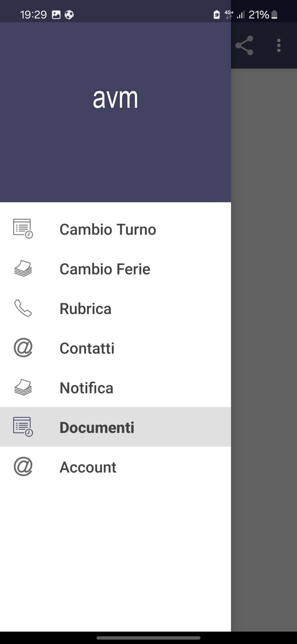297x644 pixels.
Task: Select the highlighted Documenti item
Action: [x=115, y=427]
